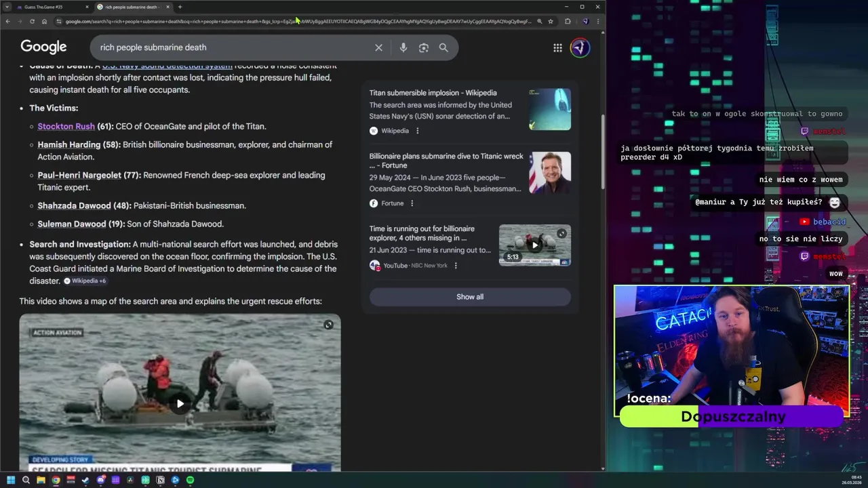The height and width of the screenshot is (488, 868).
Task: Open Windows Start menu
Action: pyautogui.click(x=11, y=480)
